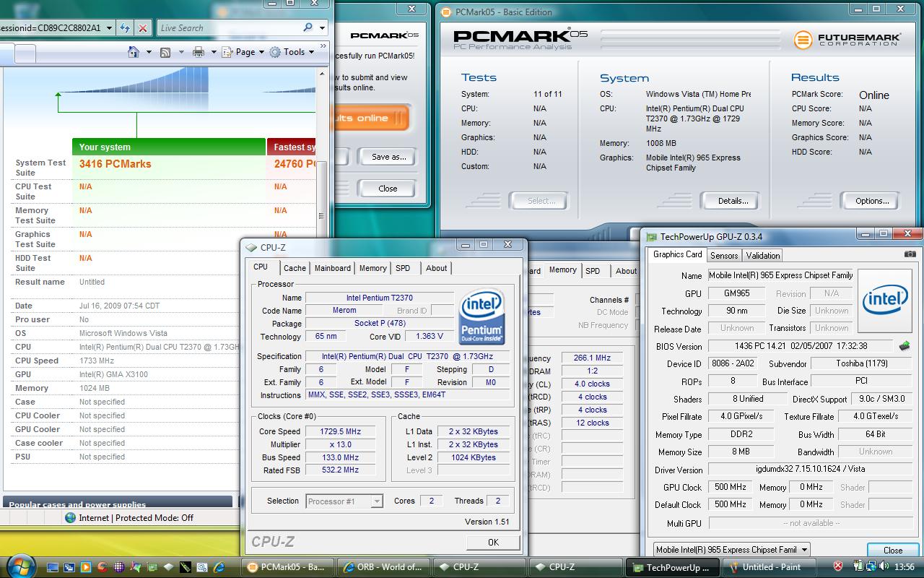The image size is (924, 578).
Task: Open the Page menu dropdown
Action: [243, 52]
